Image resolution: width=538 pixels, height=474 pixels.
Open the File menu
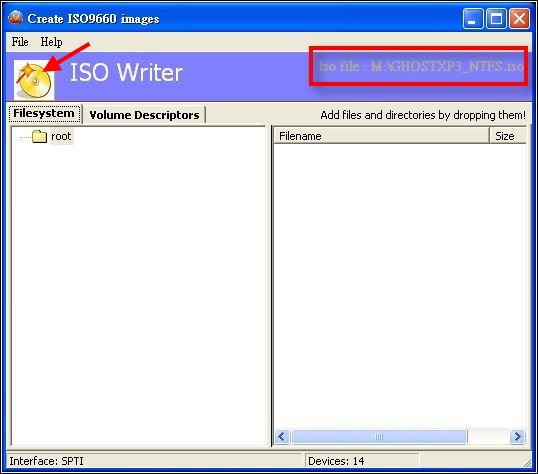tap(20, 42)
